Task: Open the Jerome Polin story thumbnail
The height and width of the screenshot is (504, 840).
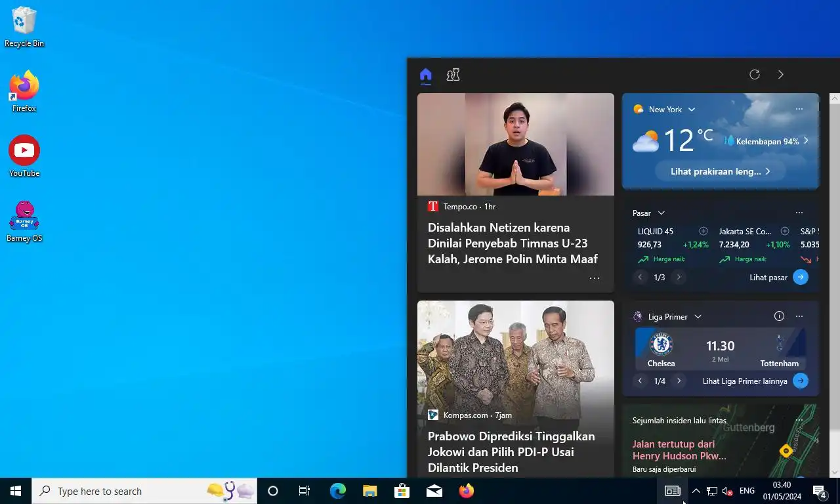Action: 516,144
